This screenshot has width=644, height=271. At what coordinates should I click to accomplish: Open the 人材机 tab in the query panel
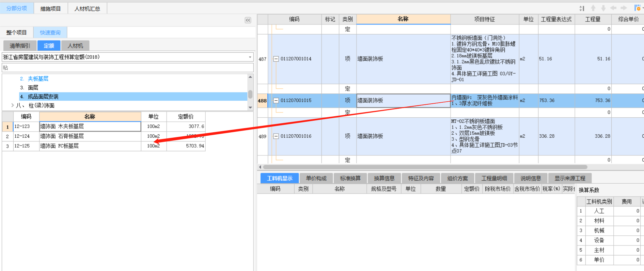(75, 46)
